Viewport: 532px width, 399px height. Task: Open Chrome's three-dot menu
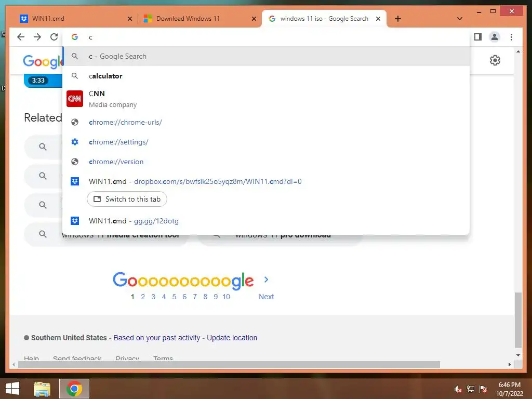511,37
